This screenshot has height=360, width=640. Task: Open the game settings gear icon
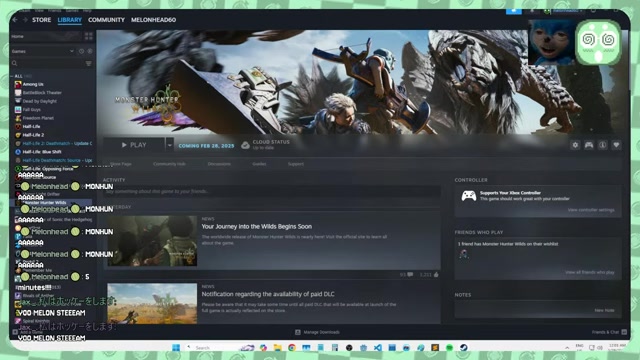pyautogui.click(x=575, y=145)
